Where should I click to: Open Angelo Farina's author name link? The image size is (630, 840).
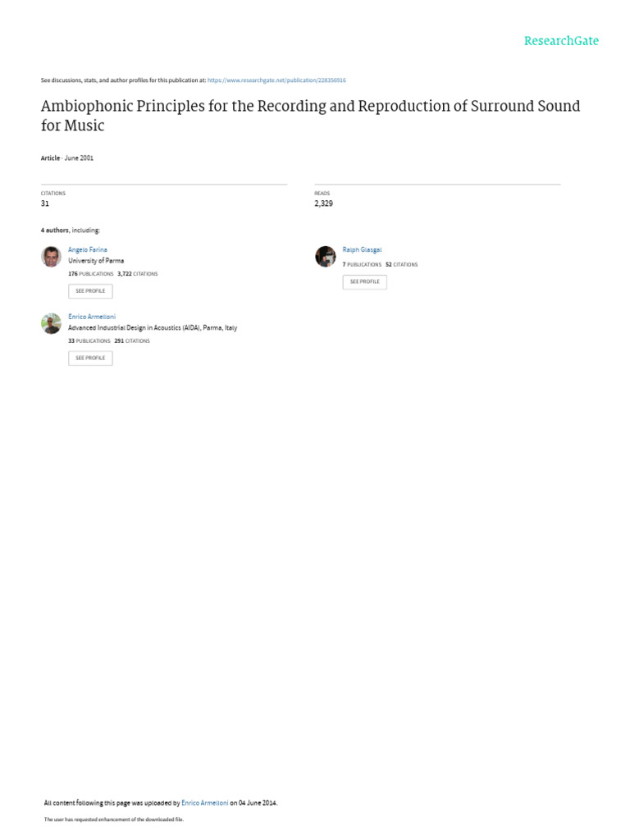click(87, 249)
